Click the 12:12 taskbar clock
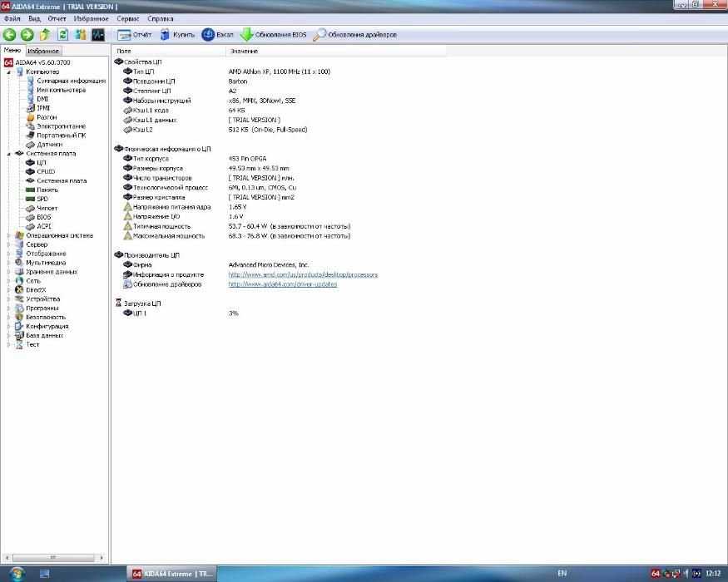The width and height of the screenshot is (728, 582). coord(713,575)
